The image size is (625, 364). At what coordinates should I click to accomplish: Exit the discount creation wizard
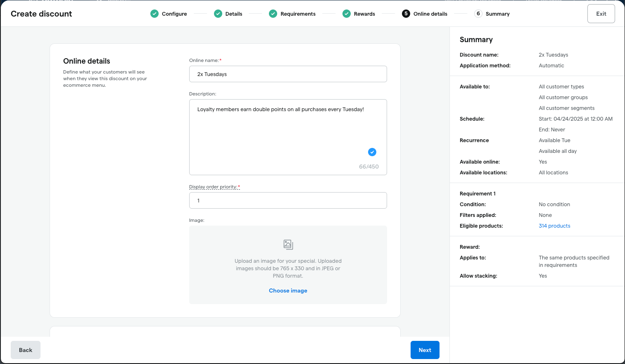click(601, 14)
